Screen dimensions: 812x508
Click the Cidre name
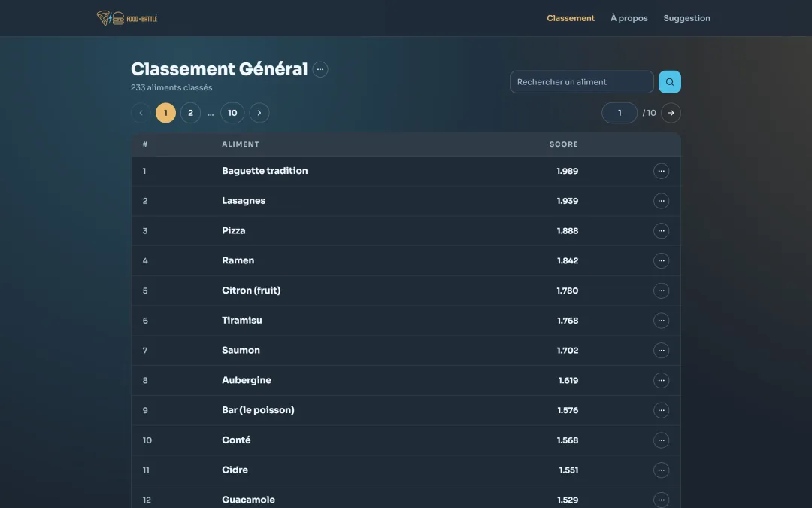pos(235,470)
